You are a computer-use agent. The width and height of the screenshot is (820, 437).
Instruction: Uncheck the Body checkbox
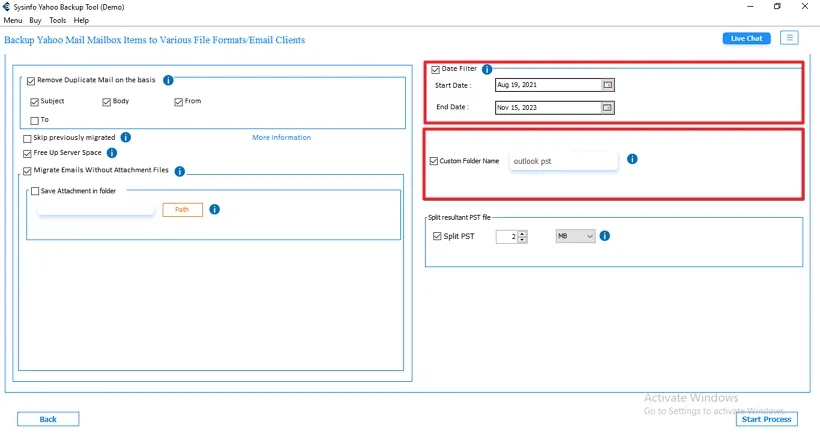tap(107, 101)
